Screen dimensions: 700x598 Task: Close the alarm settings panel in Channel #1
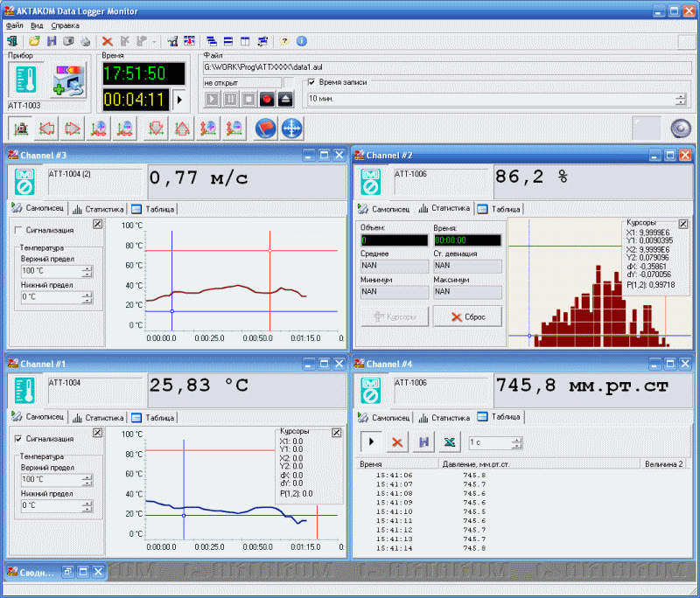tap(98, 433)
